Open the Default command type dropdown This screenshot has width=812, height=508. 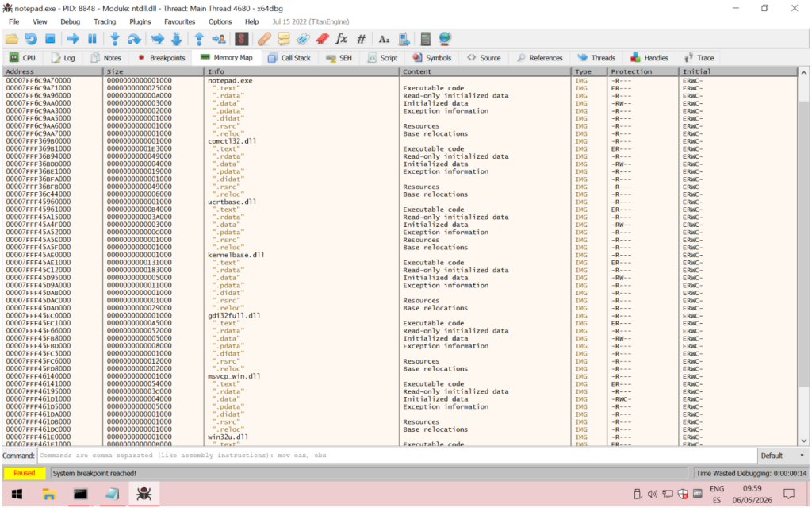(x=783, y=456)
